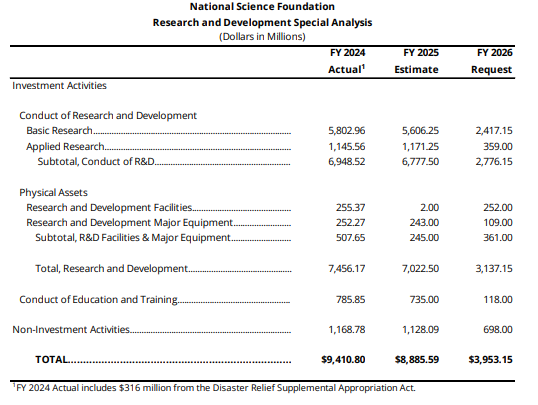Click grand total $8,885.59
This screenshot has height=405, width=538.
point(417,360)
